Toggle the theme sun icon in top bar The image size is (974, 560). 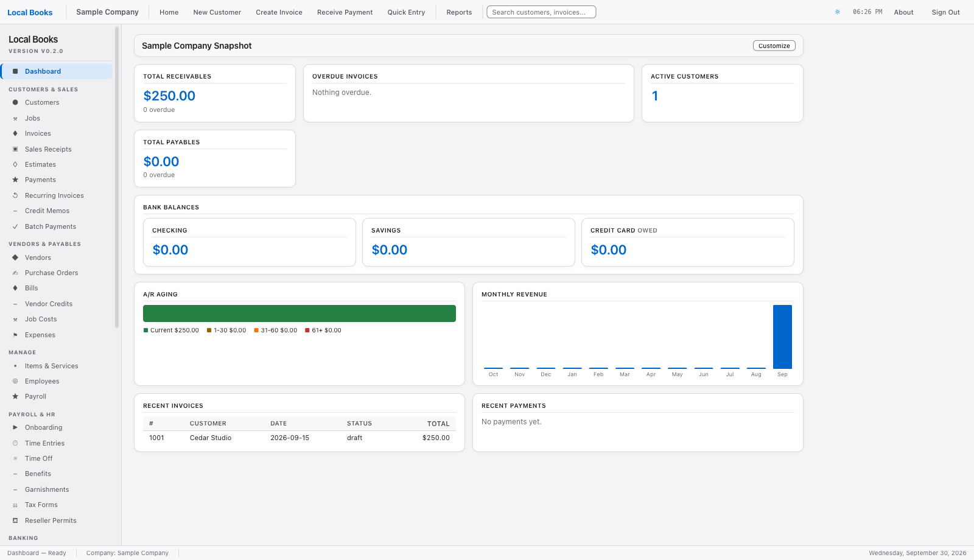pos(838,12)
